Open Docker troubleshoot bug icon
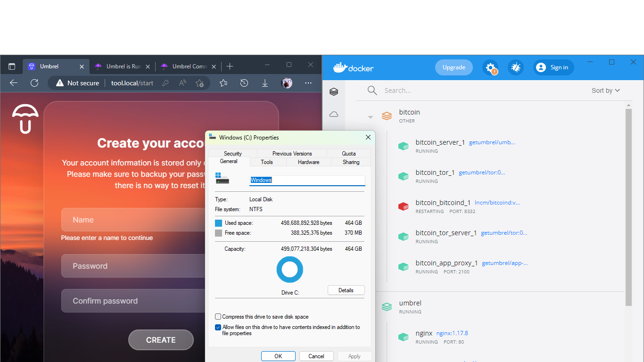This screenshot has width=644, height=362. point(516,67)
